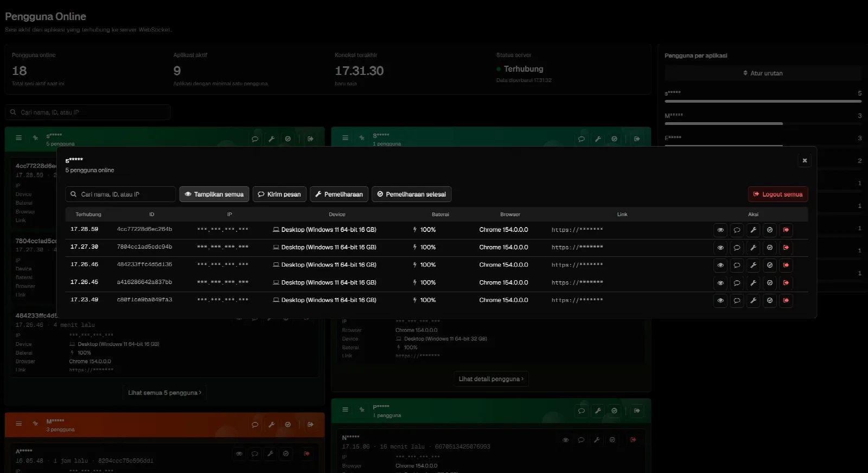The image size is (868, 473).
Task: Send message to session 4cc77228d6ec264b
Action: click(x=737, y=230)
